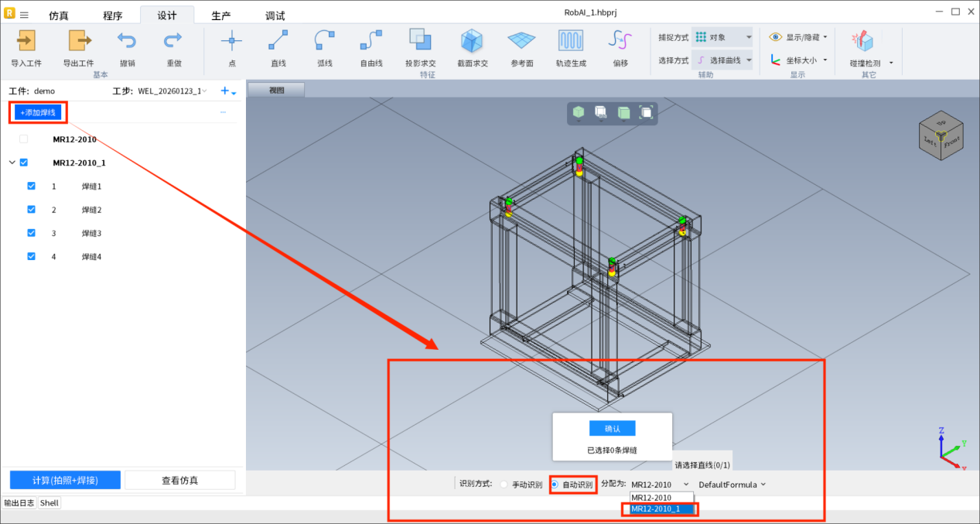Open the DefaultFormula dropdown

[x=732, y=485]
